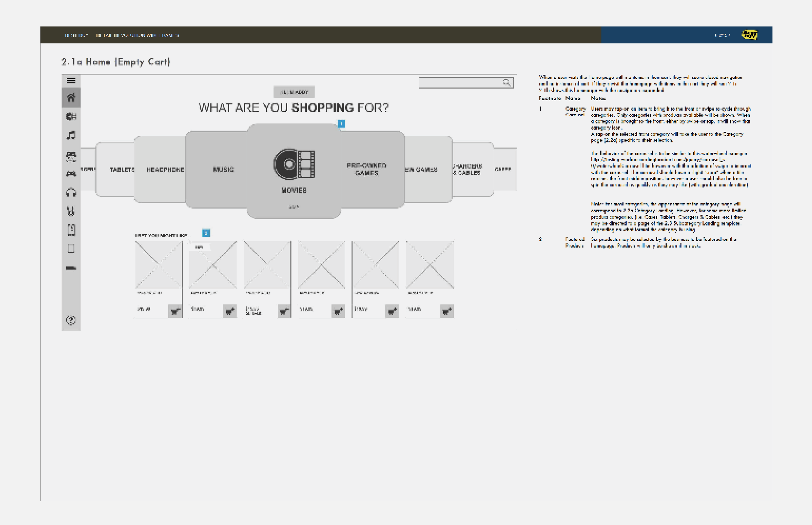Click the Headphones sidebar icon
812x525 pixels.
click(71, 193)
